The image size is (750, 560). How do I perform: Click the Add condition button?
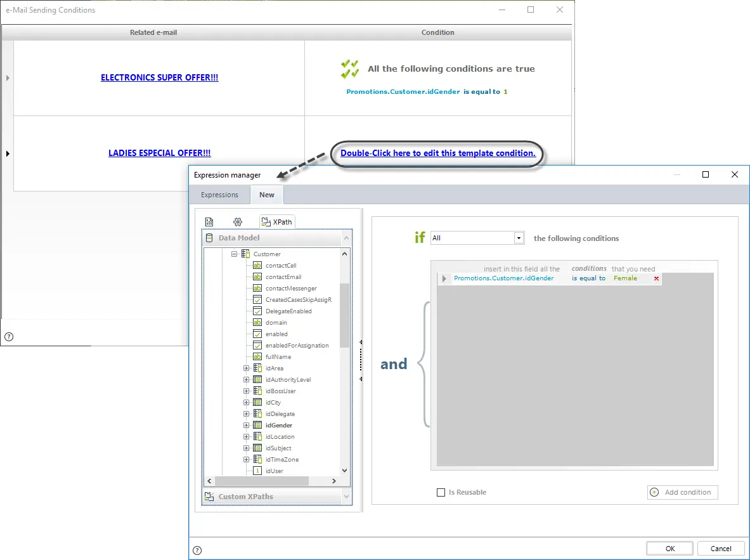pyautogui.click(x=683, y=492)
